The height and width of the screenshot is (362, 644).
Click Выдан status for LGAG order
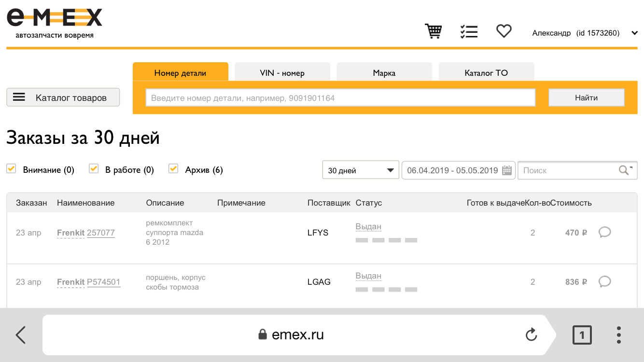click(368, 276)
